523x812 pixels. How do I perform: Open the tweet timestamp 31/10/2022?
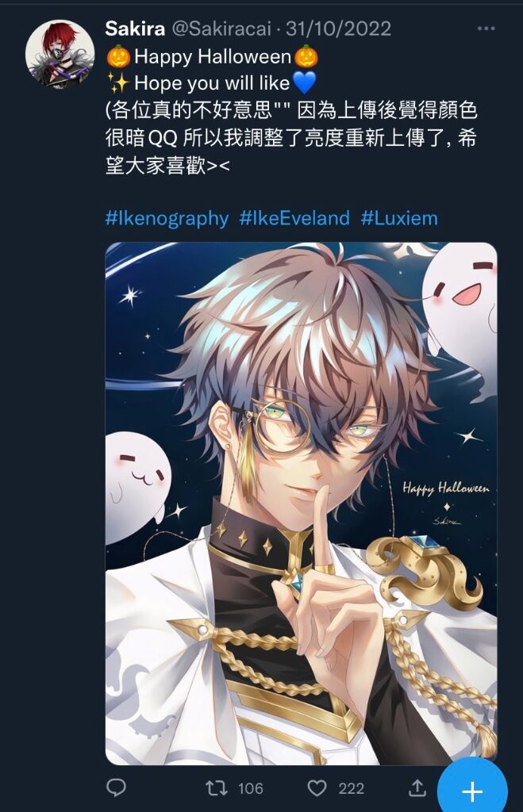(x=338, y=29)
